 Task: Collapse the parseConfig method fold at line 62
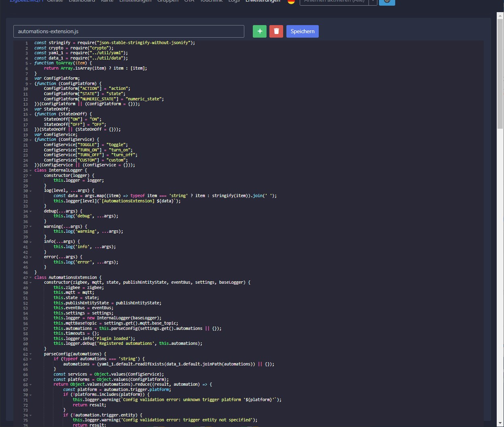[x=31, y=354]
